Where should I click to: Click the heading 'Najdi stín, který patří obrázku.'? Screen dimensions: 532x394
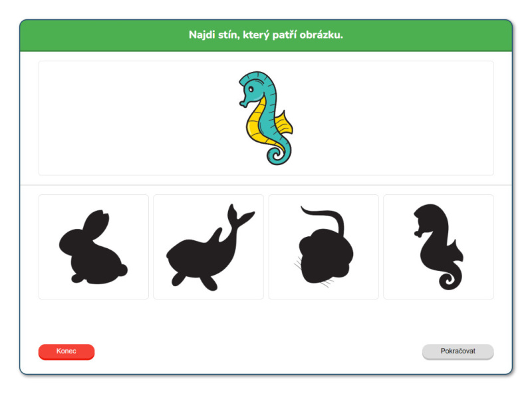(265, 35)
